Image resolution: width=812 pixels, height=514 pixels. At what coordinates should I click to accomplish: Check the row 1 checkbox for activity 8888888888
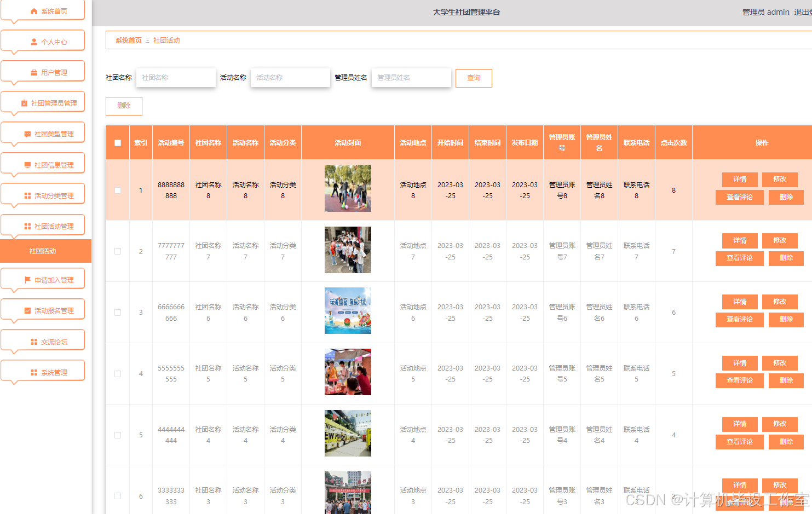118,190
